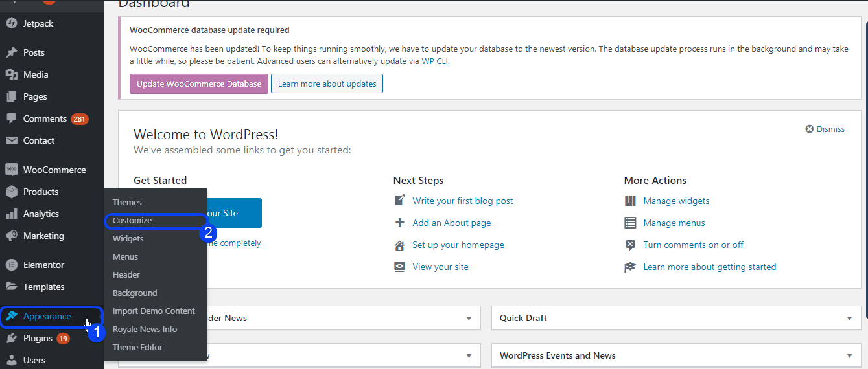The height and width of the screenshot is (369, 868).
Task: Open Learn more about getting started link
Action: pyautogui.click(x=710, y=267)
